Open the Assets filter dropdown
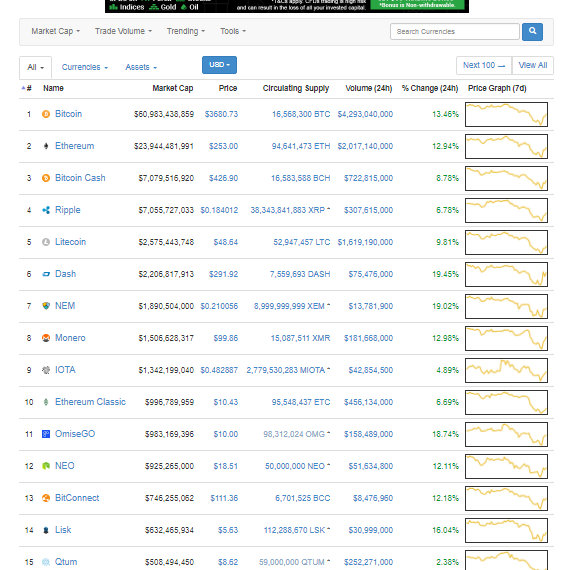Viewport: 581px width, 570px height. point(141,67)
